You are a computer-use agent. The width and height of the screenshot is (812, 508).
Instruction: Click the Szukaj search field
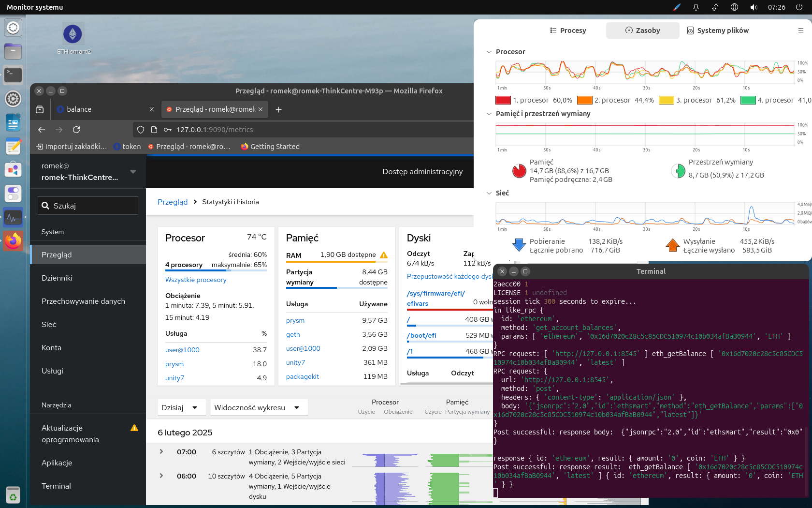pos(88,206)
